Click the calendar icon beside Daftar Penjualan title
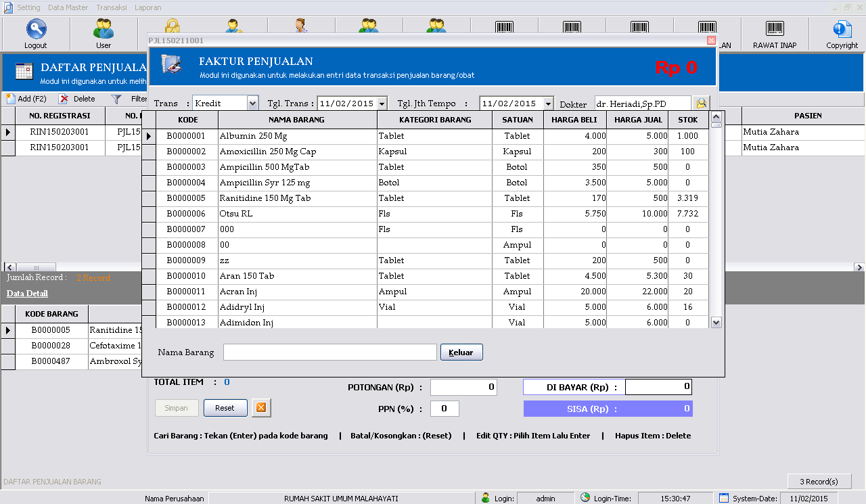 24,72
